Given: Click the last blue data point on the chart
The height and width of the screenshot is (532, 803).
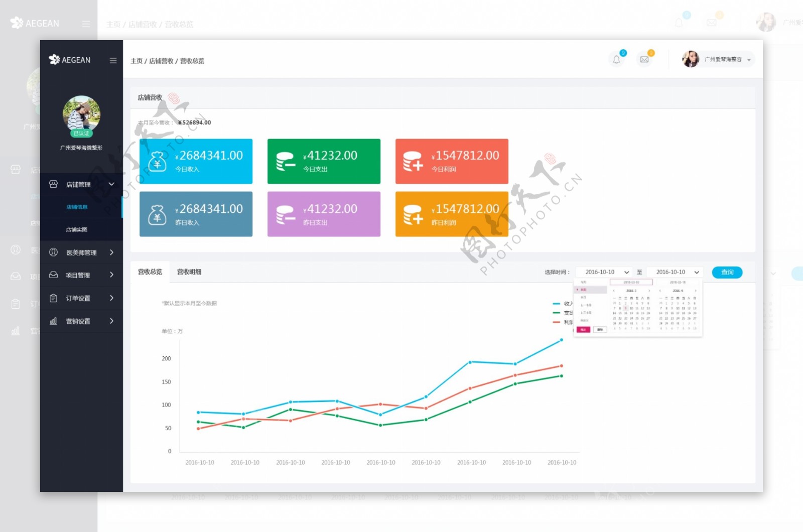Looking at the screenshot, I should [561, 340].
